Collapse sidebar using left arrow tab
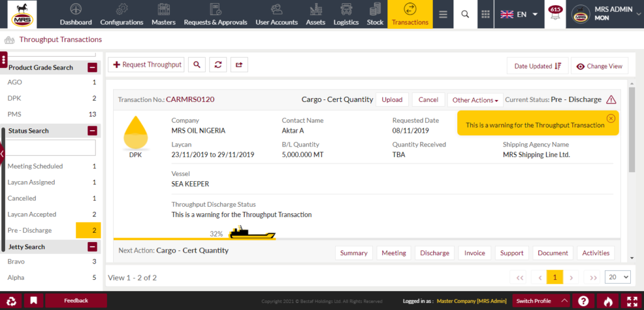Viewport: 644px width, 310px height. coord(2,154)
